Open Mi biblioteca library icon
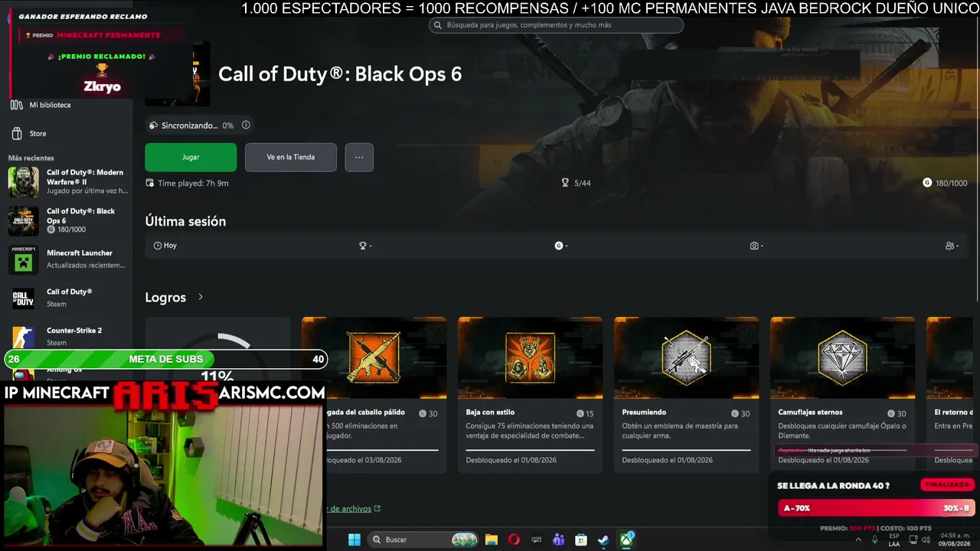The image size is (980, 551). [17, 105]
